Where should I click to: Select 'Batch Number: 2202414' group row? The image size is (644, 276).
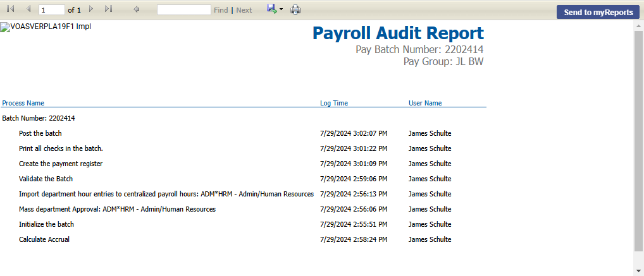39,118
